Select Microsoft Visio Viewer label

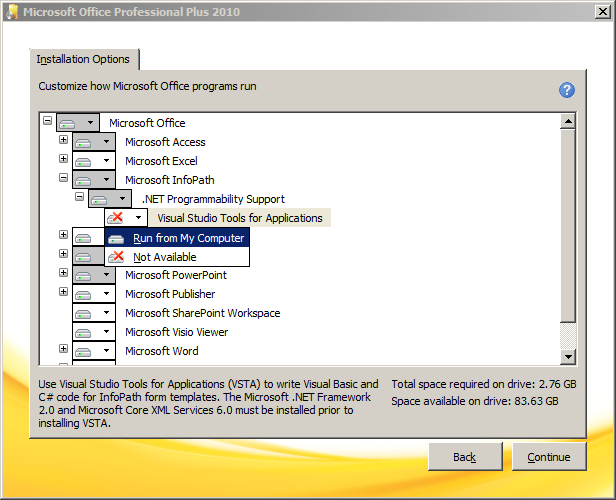coord(177,332)
